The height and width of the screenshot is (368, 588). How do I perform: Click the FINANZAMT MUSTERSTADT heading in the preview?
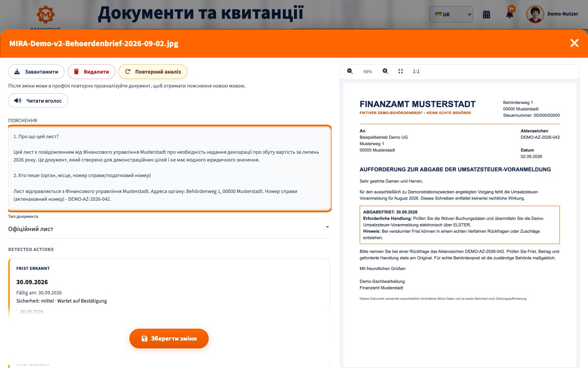coord(417,104)
